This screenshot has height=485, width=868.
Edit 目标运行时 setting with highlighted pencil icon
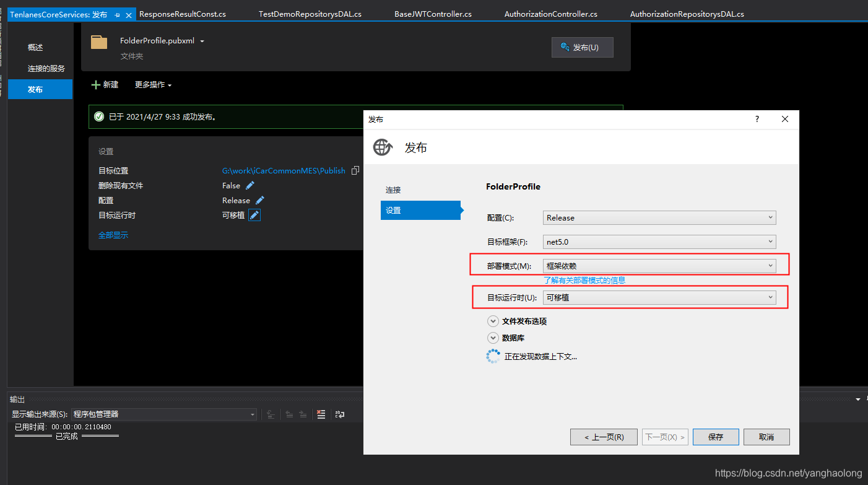coord(254,215)
